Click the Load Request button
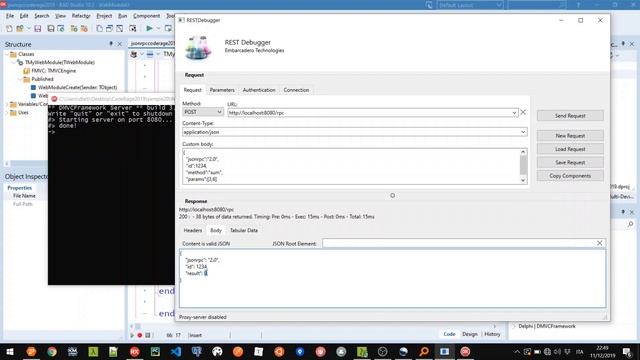 (570, 149)
